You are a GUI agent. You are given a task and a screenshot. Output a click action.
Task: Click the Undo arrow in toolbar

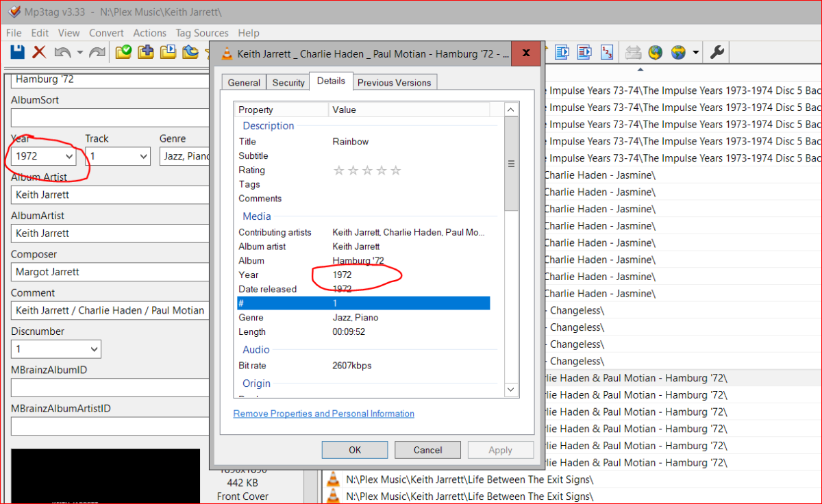coord(62,52)
